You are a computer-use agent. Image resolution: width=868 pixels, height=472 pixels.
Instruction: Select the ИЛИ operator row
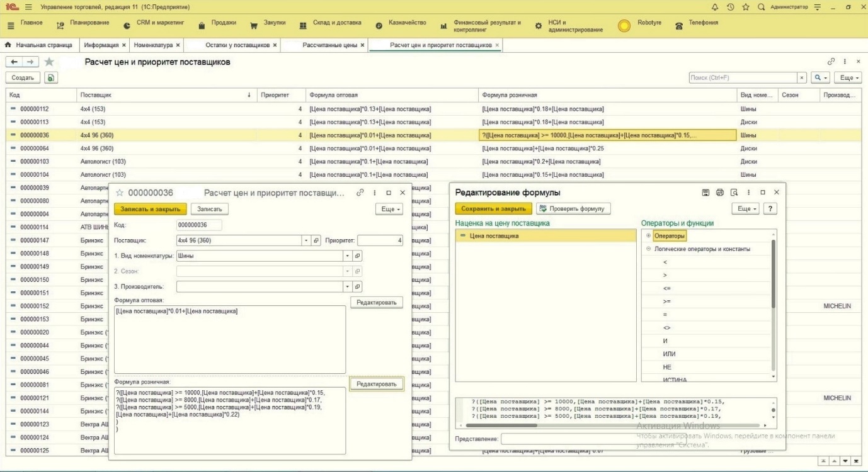tap(707, 354)
